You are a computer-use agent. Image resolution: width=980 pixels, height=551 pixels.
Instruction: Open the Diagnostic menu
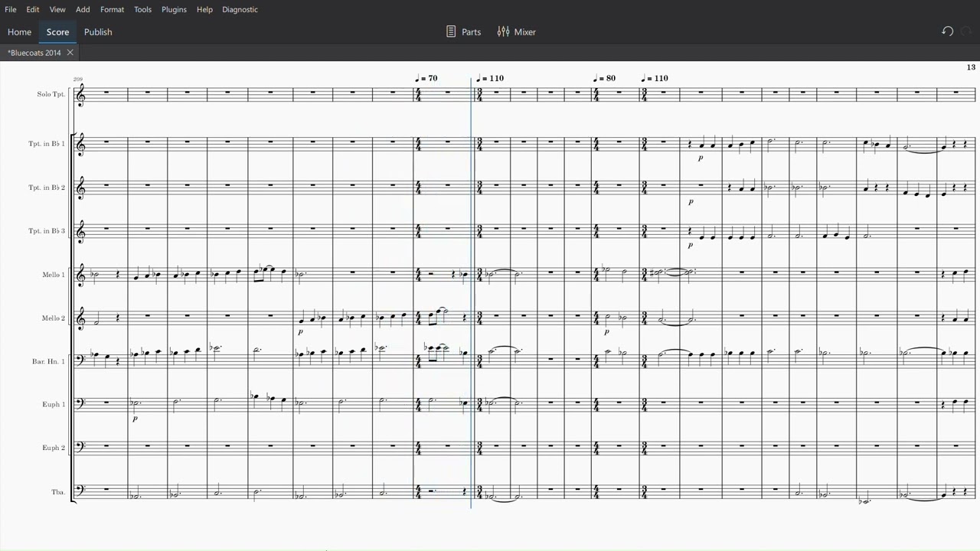240,9
